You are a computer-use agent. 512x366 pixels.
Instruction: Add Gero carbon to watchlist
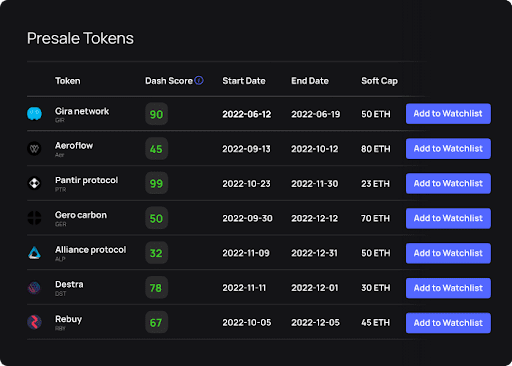pyautogui.click(x=448, y=218)
